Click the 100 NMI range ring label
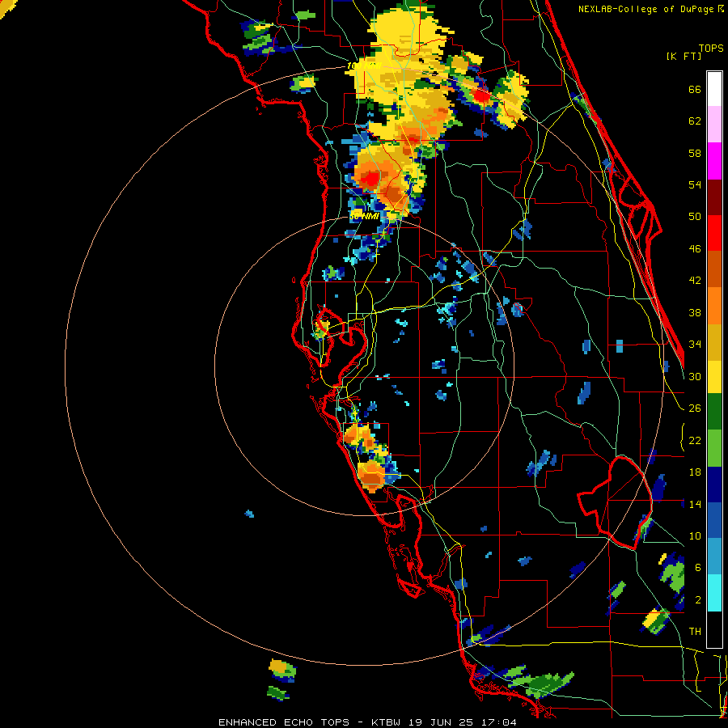728x728 pixels. (364, 66)
